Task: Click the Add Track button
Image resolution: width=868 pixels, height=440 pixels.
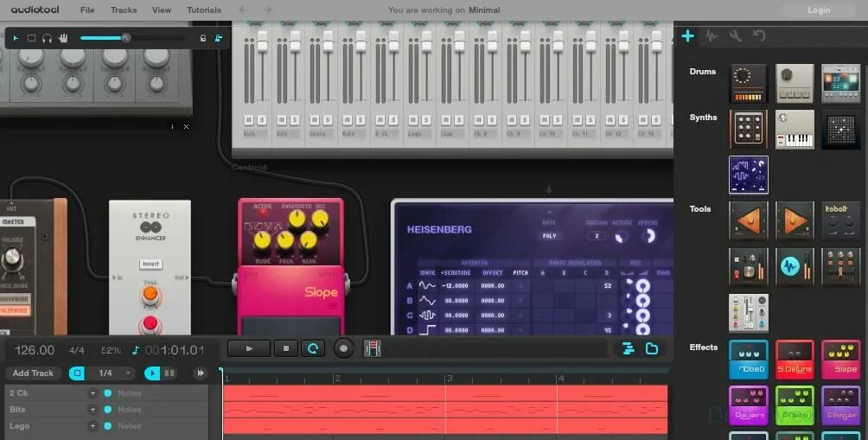Action: [33, 373]
